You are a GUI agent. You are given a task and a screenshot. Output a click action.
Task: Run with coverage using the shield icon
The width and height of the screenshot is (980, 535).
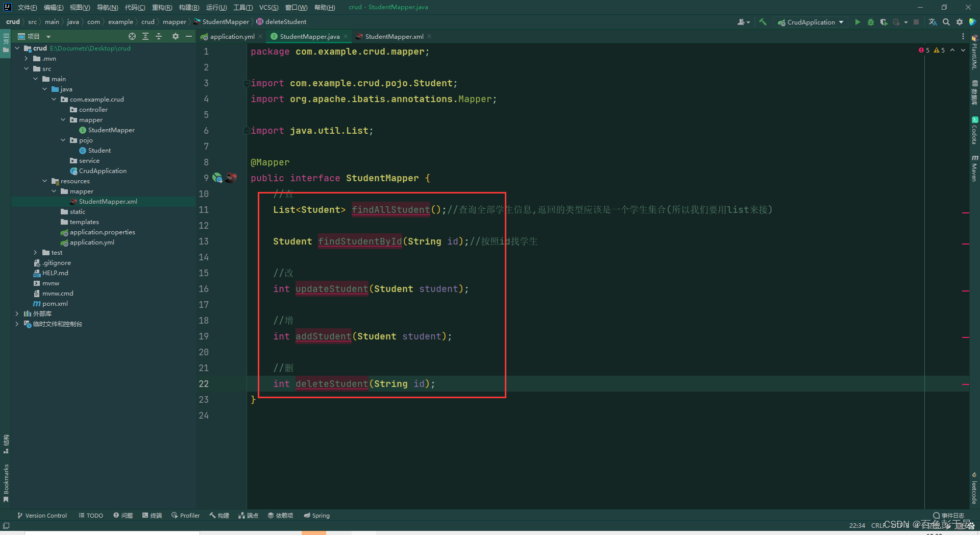pos(884,22)
